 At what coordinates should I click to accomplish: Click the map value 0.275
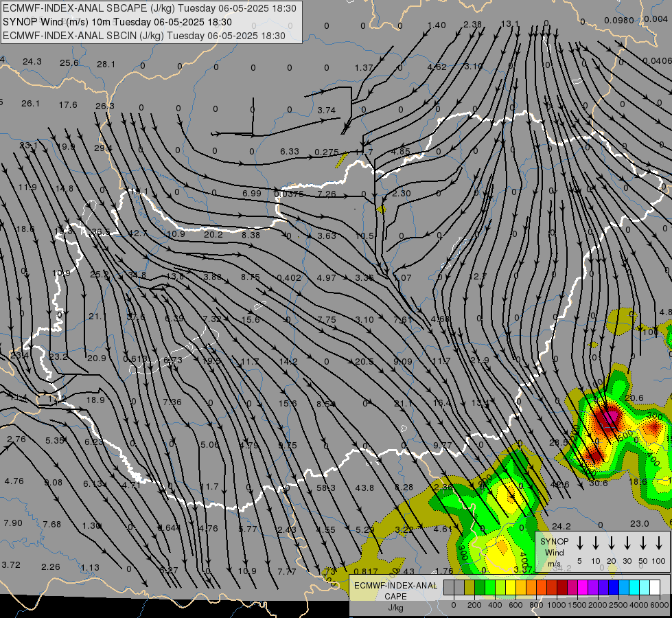(x=327, y=152)
